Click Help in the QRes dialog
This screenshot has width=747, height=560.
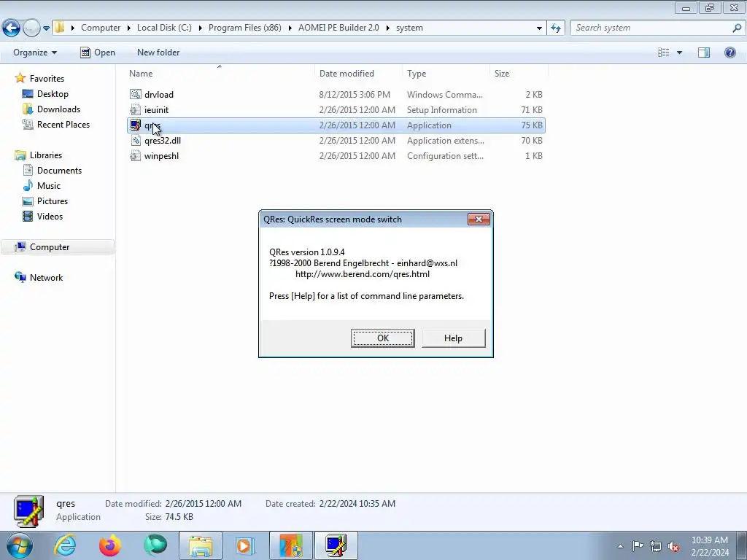click(453, 338)
